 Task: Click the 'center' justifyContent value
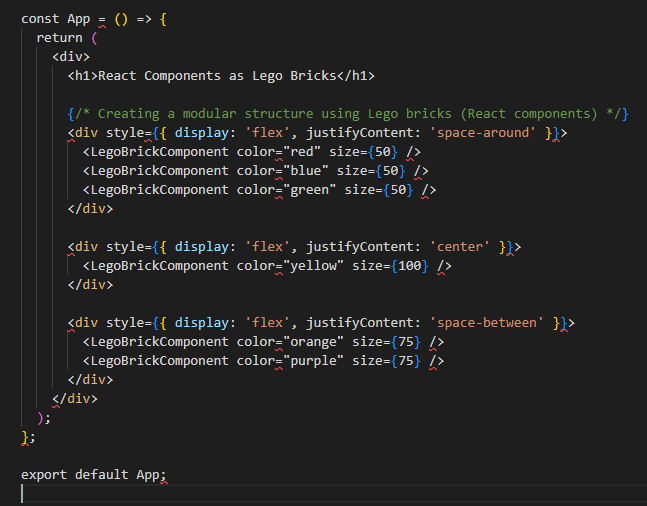(460, 247)
